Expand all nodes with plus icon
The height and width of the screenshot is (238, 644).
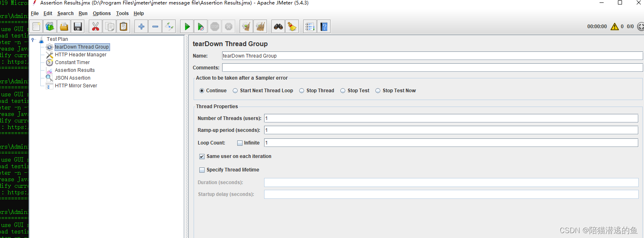(141, 27)
